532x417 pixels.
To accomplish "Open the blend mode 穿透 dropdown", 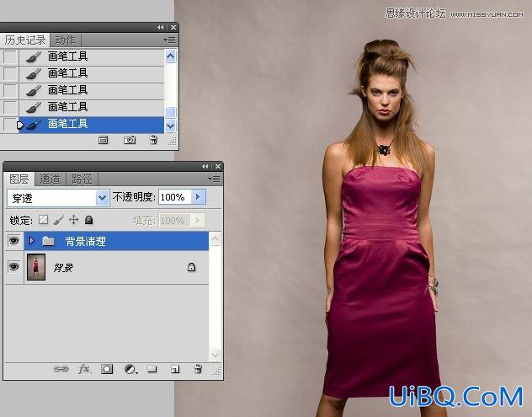I will (x=102, y=198).
